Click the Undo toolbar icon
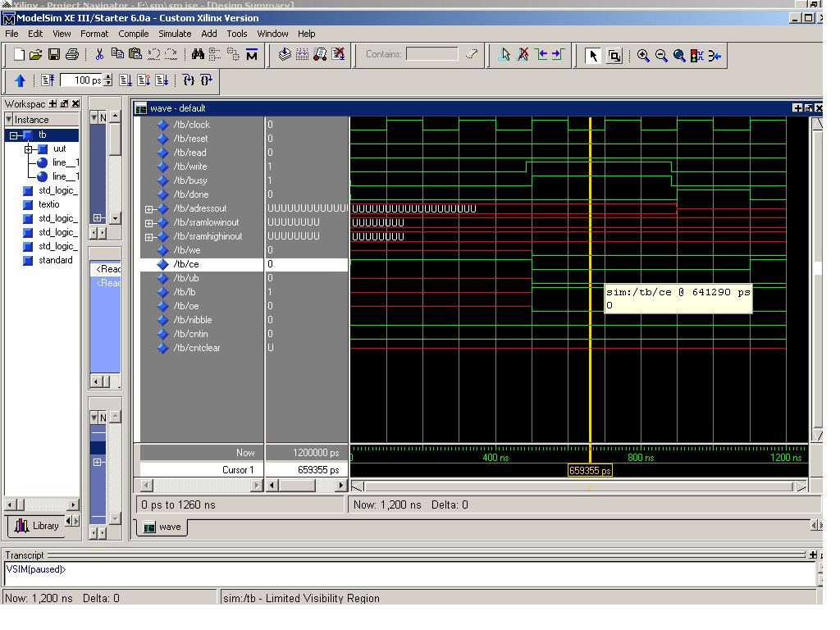This screenshot has height=630, width=840. click(154, 54)
